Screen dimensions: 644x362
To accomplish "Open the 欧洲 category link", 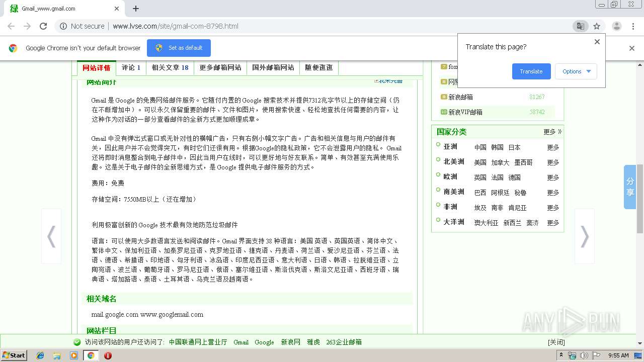I will [450, 177].
